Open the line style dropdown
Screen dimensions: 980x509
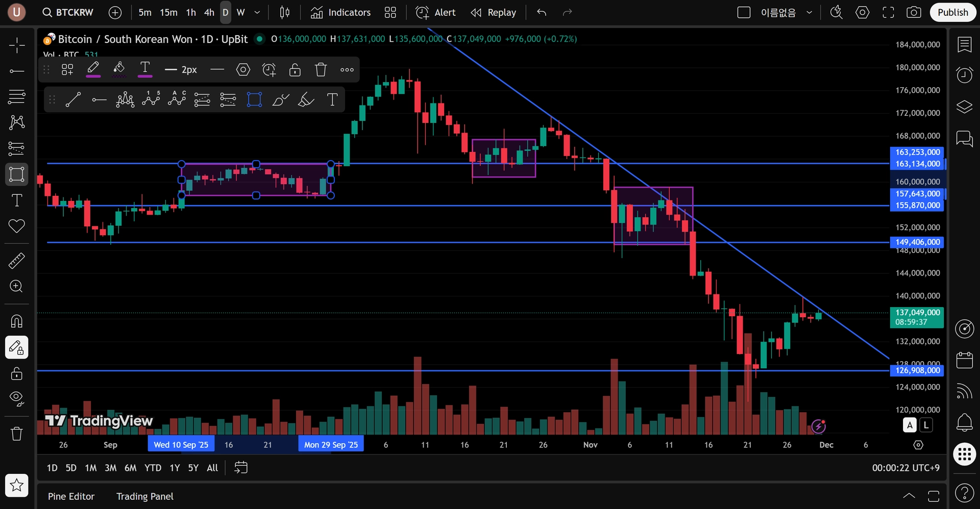point(217,70)
